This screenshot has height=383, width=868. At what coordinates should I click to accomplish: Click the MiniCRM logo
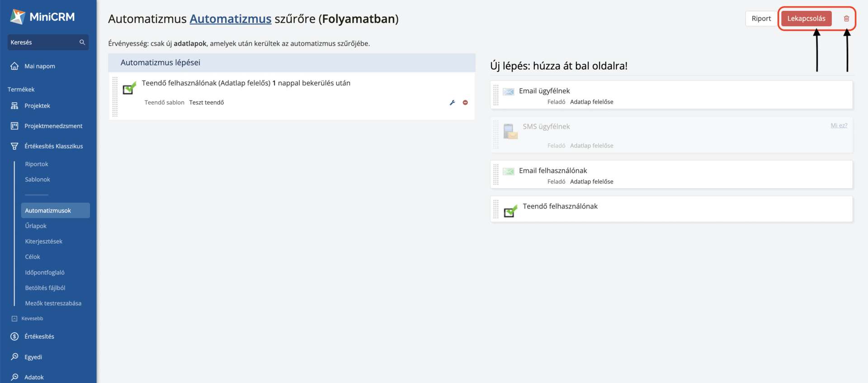click(42, 17)
